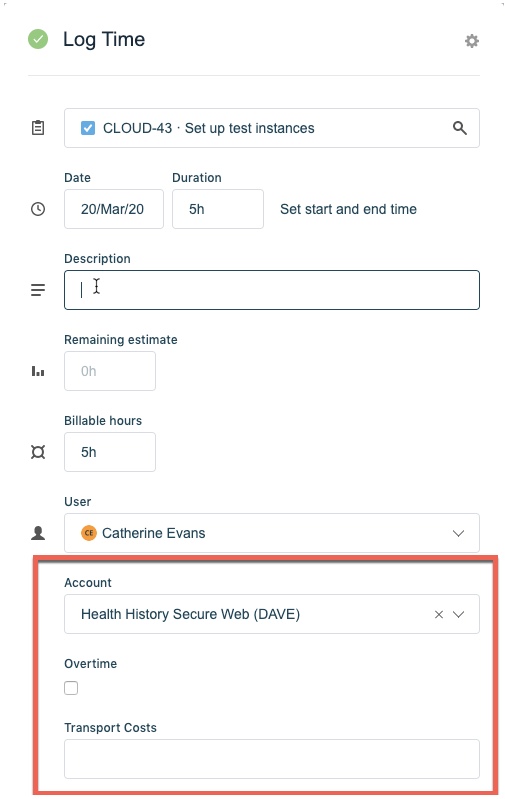Click Set start and end time link

[x=349, y=209]
